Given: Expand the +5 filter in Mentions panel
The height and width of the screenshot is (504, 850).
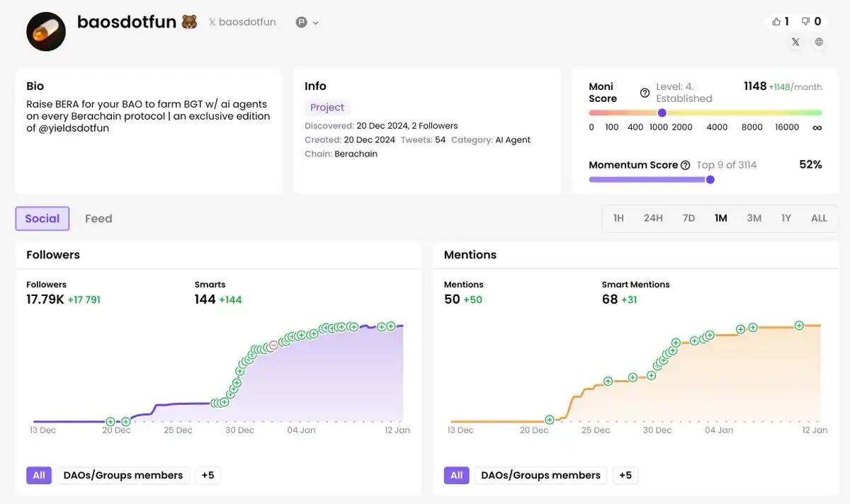Looking at the screenshot, I should [625, 475].
